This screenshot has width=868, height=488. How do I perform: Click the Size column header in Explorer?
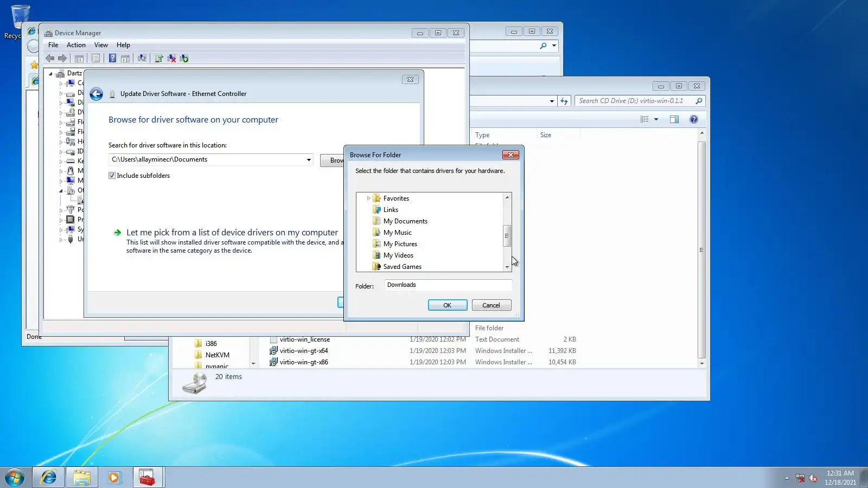click(546, 135)
